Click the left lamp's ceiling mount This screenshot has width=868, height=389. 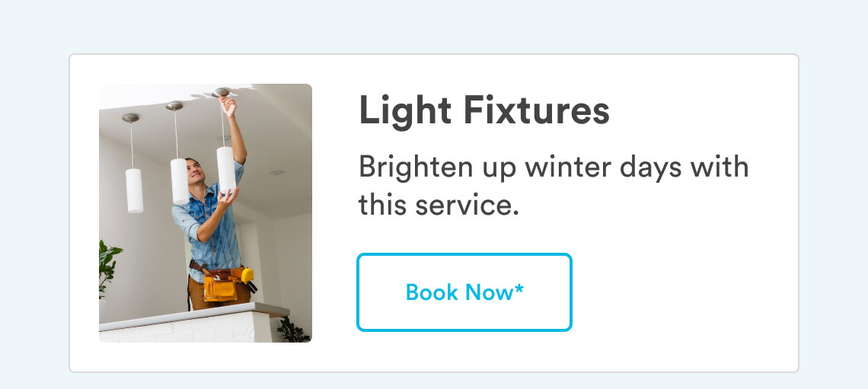coord(131,118)
